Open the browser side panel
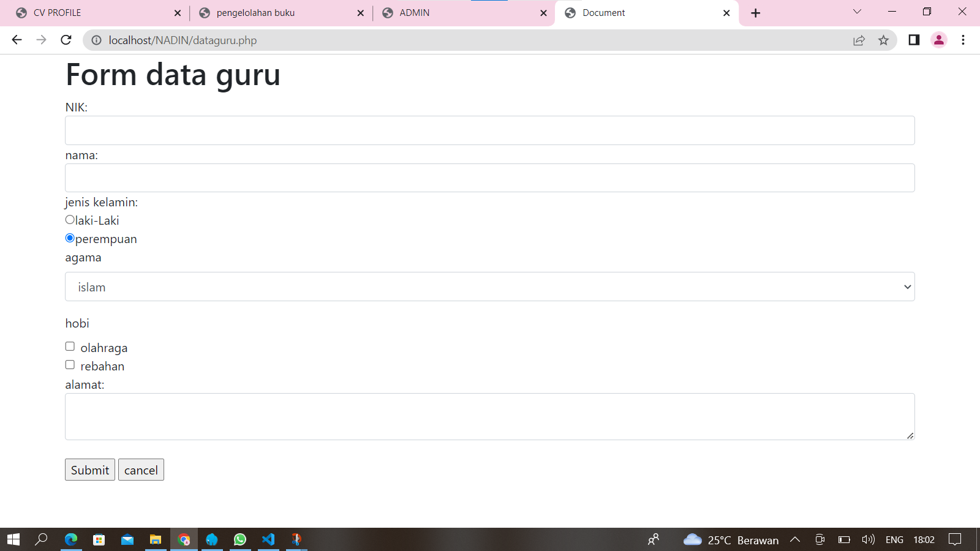 [914, 40]
